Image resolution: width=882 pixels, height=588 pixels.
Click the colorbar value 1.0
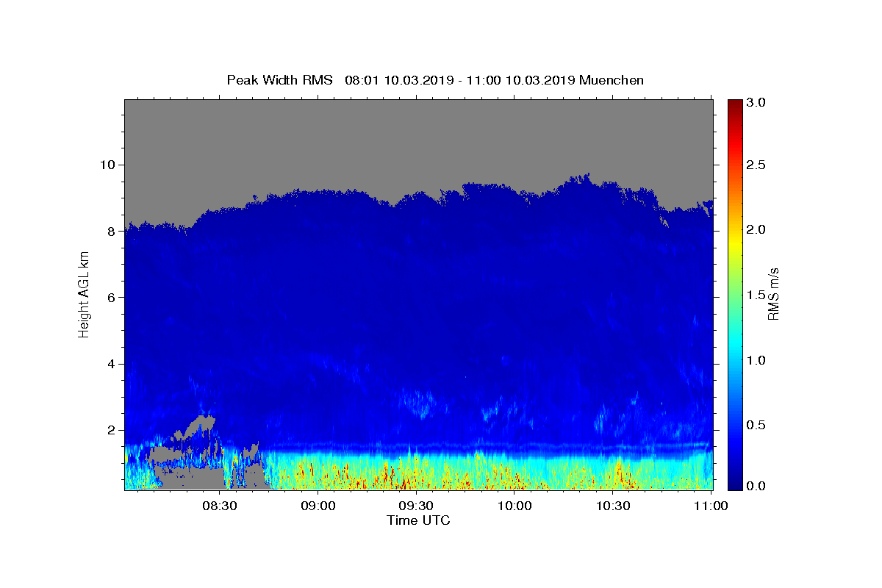tap(756, 360)
